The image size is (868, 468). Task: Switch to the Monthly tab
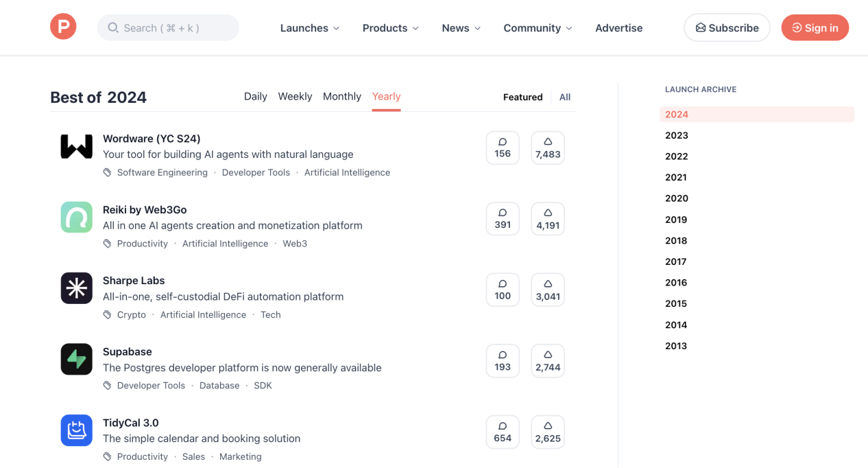(x=341, y=97)
